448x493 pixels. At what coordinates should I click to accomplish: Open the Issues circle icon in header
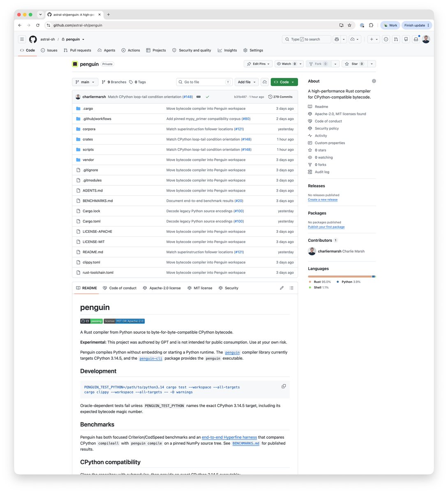[386, 39]
